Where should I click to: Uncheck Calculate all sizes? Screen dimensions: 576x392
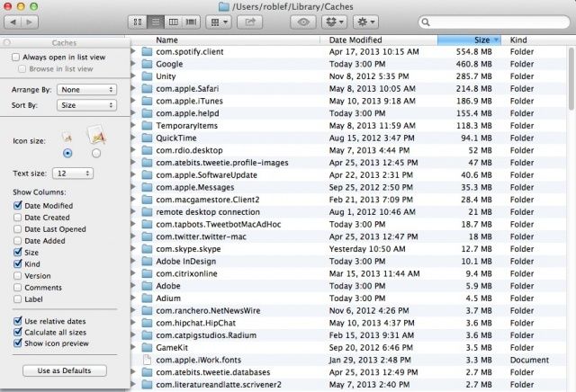pyautogui.click(x=17, y=332)
